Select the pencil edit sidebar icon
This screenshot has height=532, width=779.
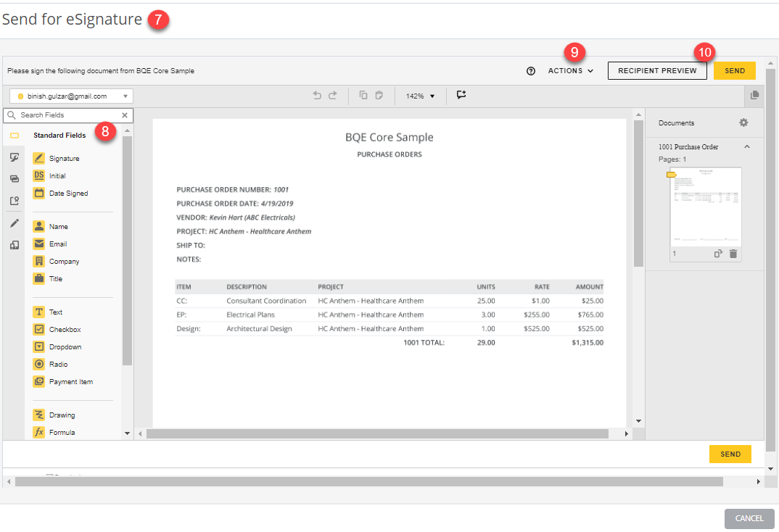point(15,223)
